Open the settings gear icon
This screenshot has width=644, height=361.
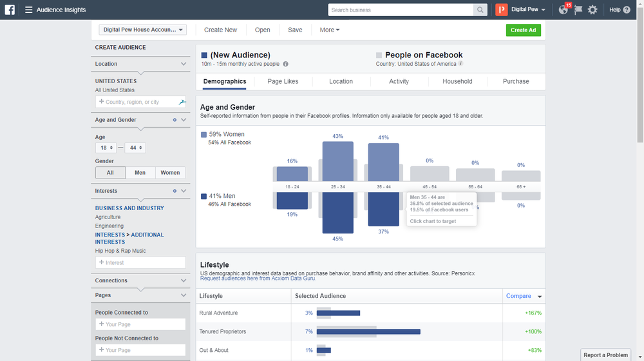(x=592, y=10)
